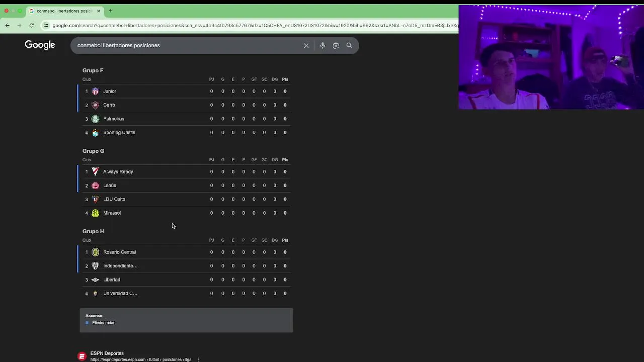This screenshot has height=362, width=644.
Task: Click the Grupo F heading
Action: tap(93, 70)
